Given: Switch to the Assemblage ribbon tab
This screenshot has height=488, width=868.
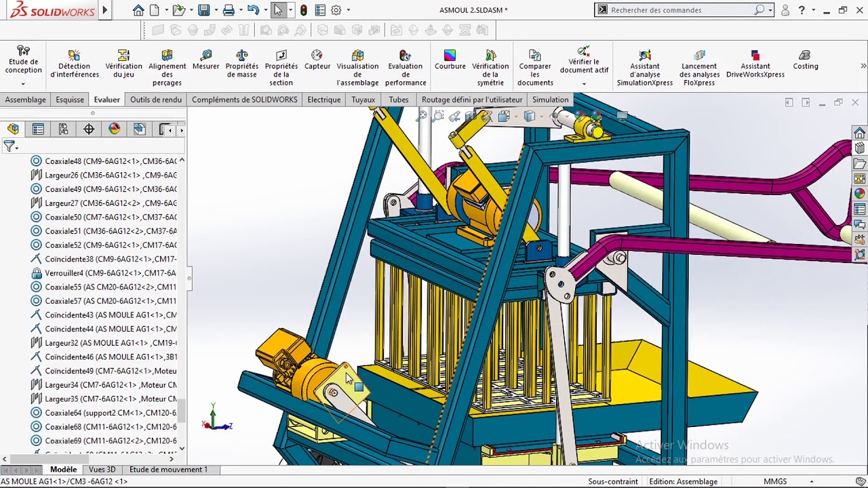Looking at the screenshot, I should click(x=26, y=100).
